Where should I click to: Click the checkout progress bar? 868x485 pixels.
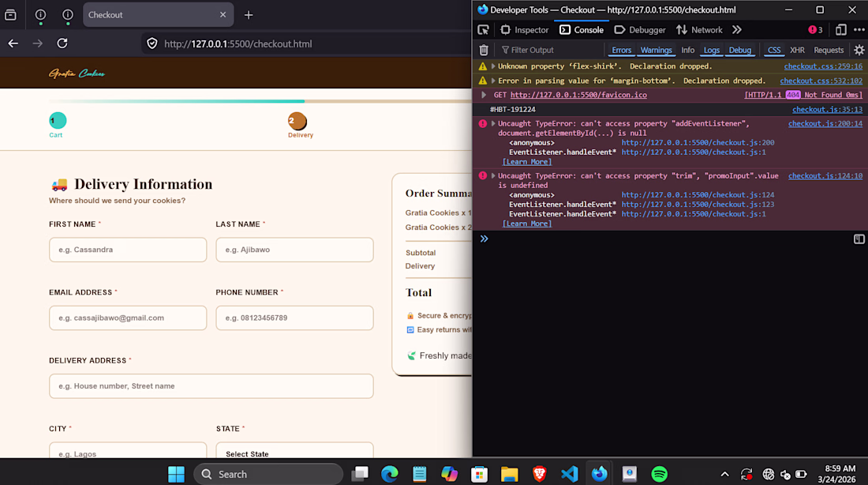260,101
